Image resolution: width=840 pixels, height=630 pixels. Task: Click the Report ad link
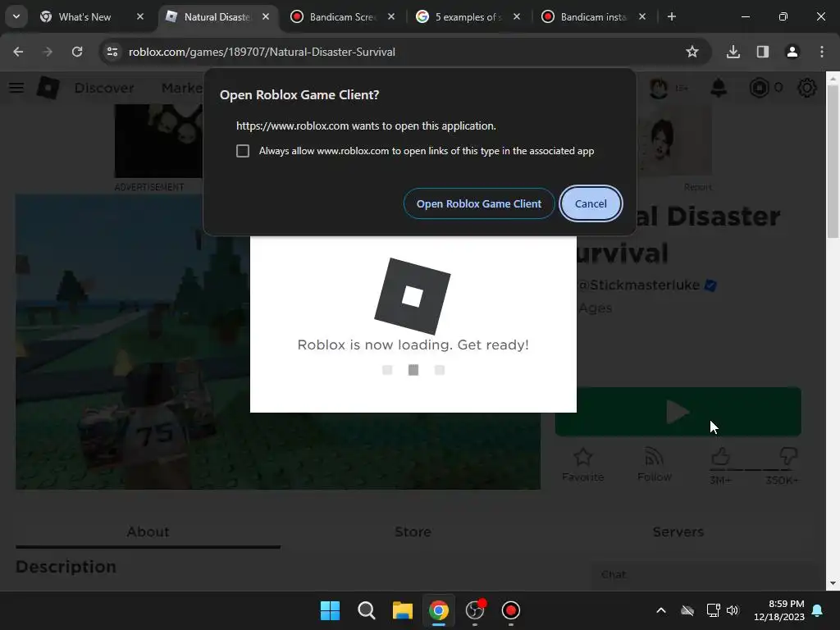(x=697, y=187)
